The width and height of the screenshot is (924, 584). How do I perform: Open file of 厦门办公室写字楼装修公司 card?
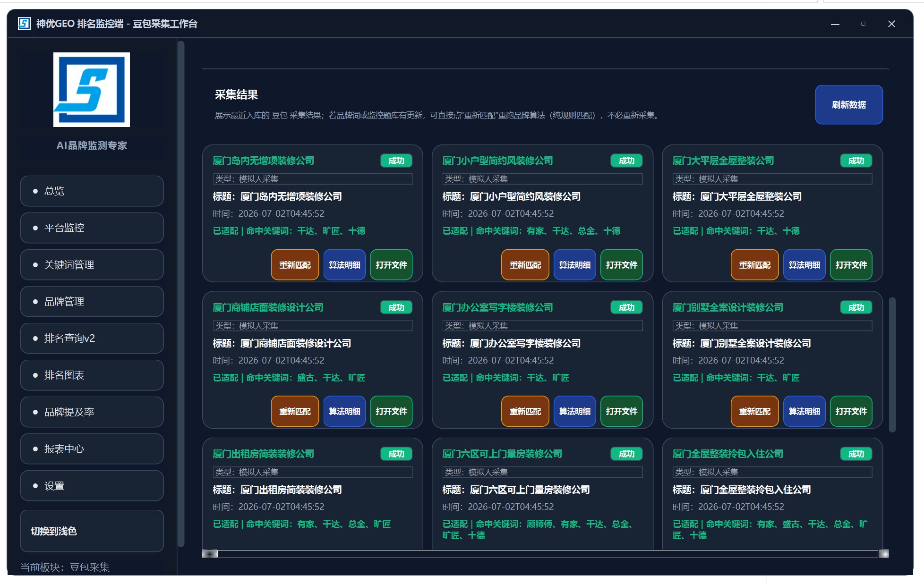[621, 411]
